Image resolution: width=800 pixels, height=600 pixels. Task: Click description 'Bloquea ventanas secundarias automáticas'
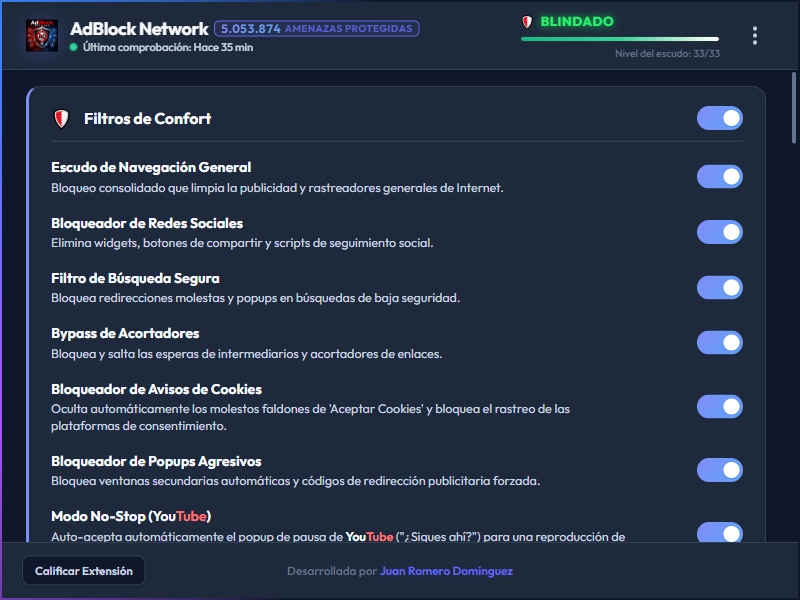[295, 481]
